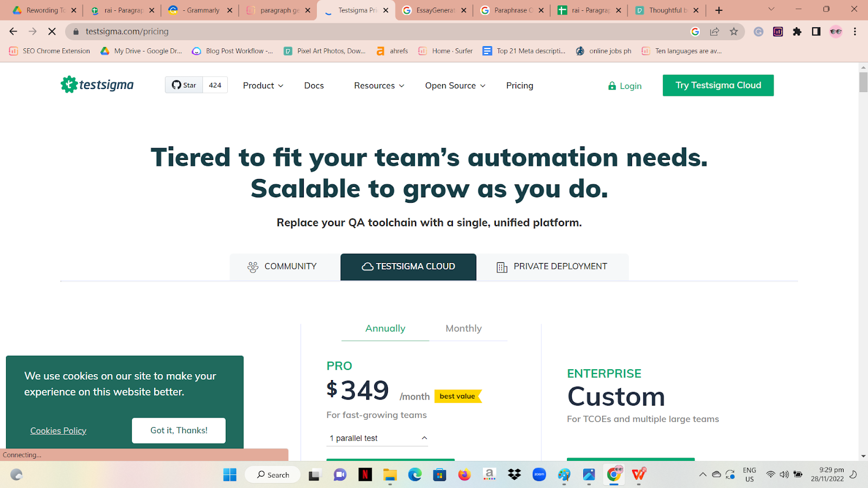This screenshot has width=868, height=488.
Task: Open the Top 21 Meta descriptions bookmark
Action: pyautogui.click(x=524, y=51)
